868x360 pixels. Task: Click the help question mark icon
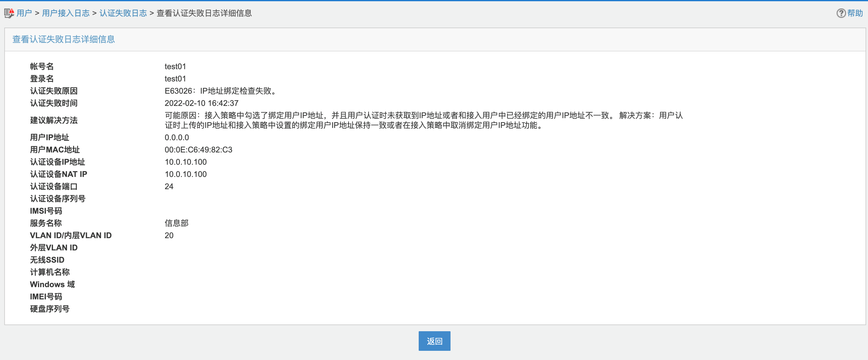pyautogui.click(x=841, y=13)
